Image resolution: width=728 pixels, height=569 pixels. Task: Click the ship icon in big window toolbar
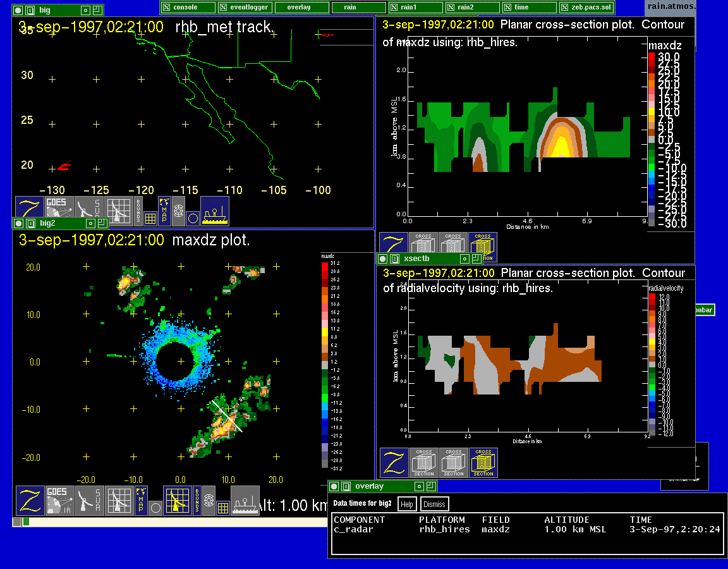coord(215,211)
